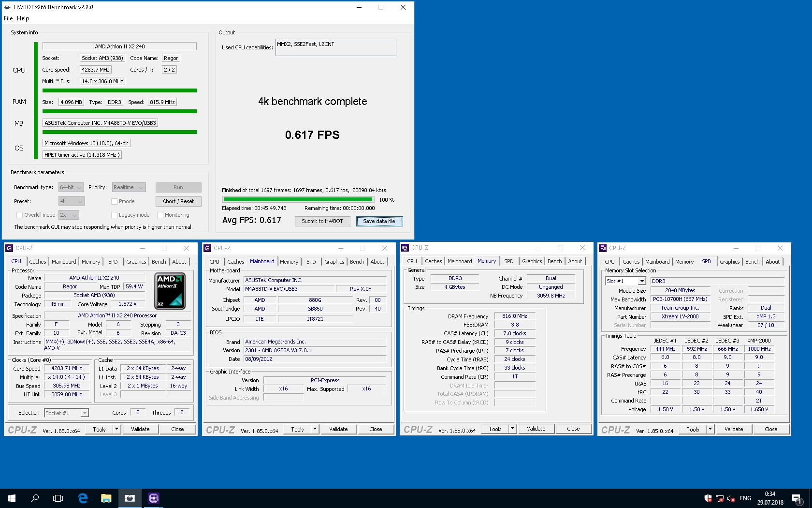The image size is (812, 508).
Task: Expand Tools arrow in SPD CPU-Z window
Action: tap(710, 429)
